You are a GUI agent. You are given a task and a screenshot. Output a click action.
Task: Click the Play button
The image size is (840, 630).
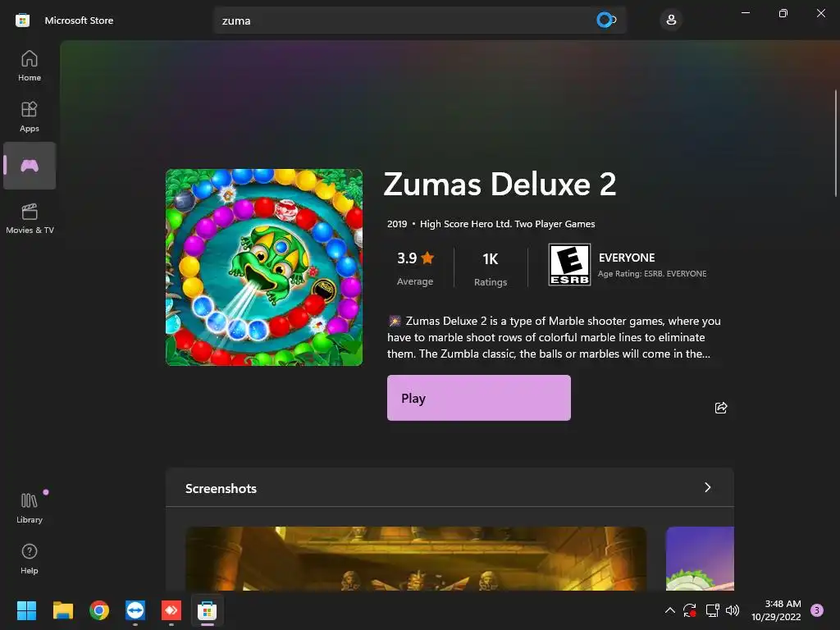pyautogui.click(x=479, y=398)
